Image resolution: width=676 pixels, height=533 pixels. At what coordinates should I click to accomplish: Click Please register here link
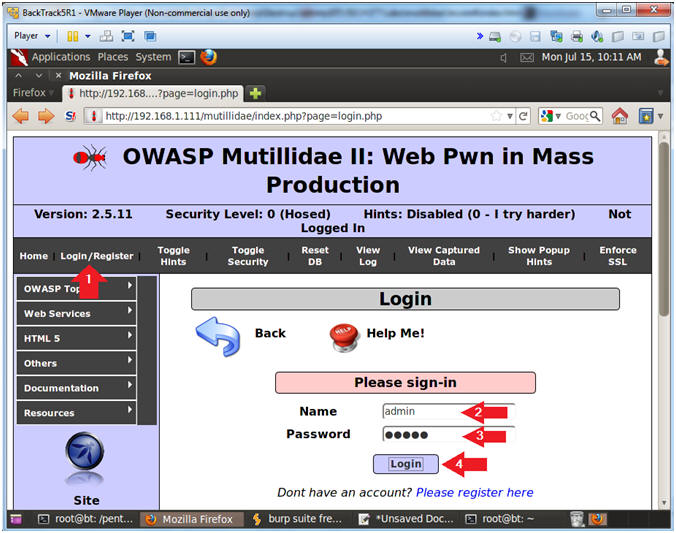(474, 492)
